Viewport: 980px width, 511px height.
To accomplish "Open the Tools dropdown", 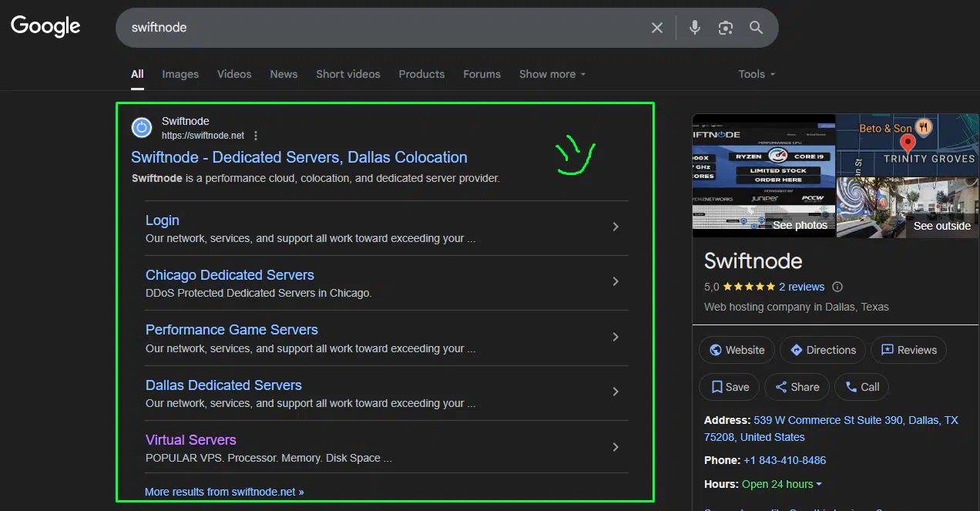I will tap(757, 74).
